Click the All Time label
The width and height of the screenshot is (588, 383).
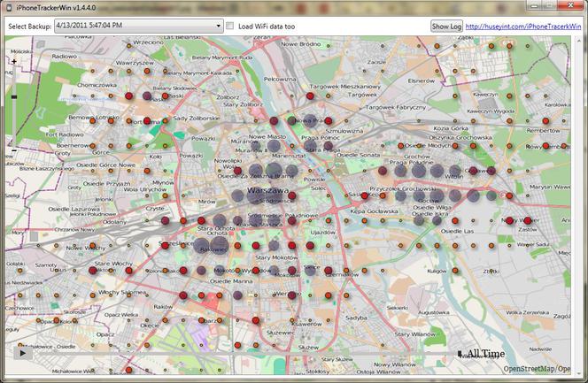[x=485, y=354]
